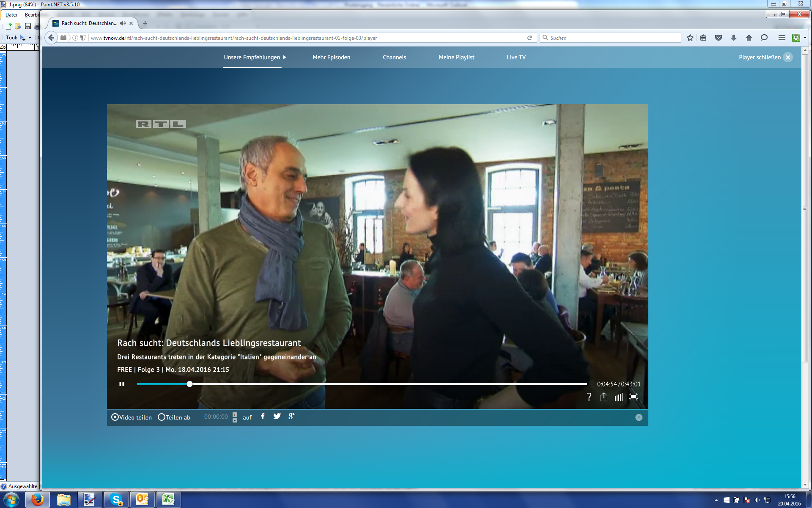Open the Paint.NET tool selection dropdown
This screenshot has width=812, height=508.
[x=30, y=38]
